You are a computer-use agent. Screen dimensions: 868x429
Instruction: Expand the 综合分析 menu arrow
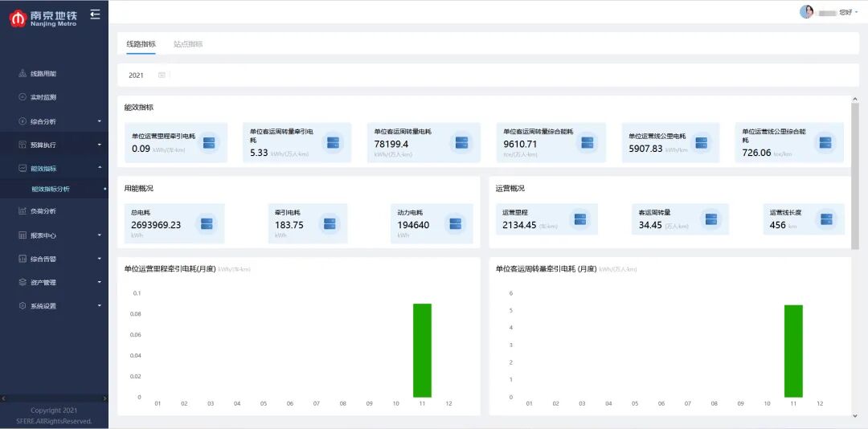[x=100, y=121]
